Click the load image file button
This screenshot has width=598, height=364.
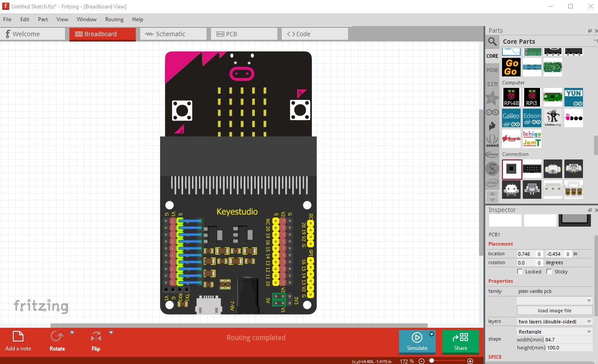[x=555, y=311]
